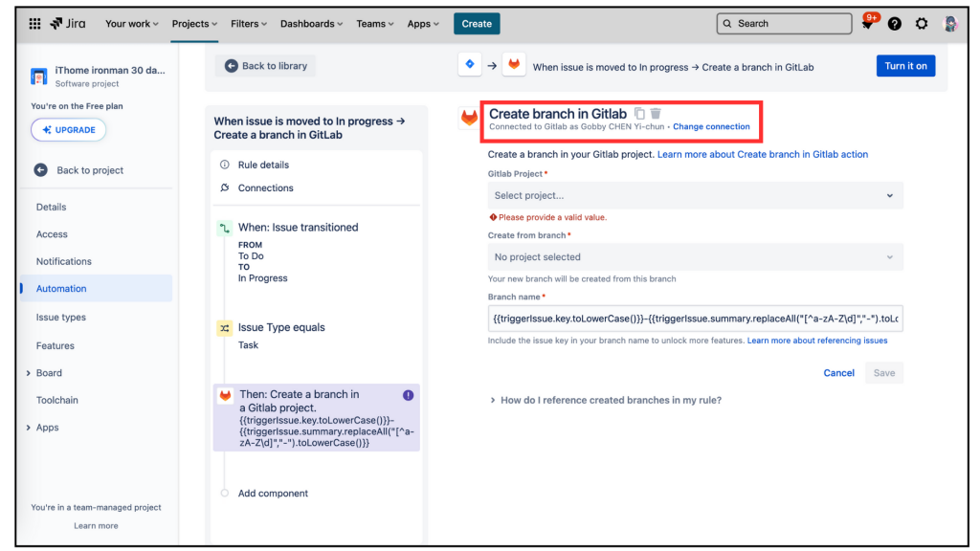Open the app switcher grid icon
Screen dimensions: 980x551
[x=35, y=24]
